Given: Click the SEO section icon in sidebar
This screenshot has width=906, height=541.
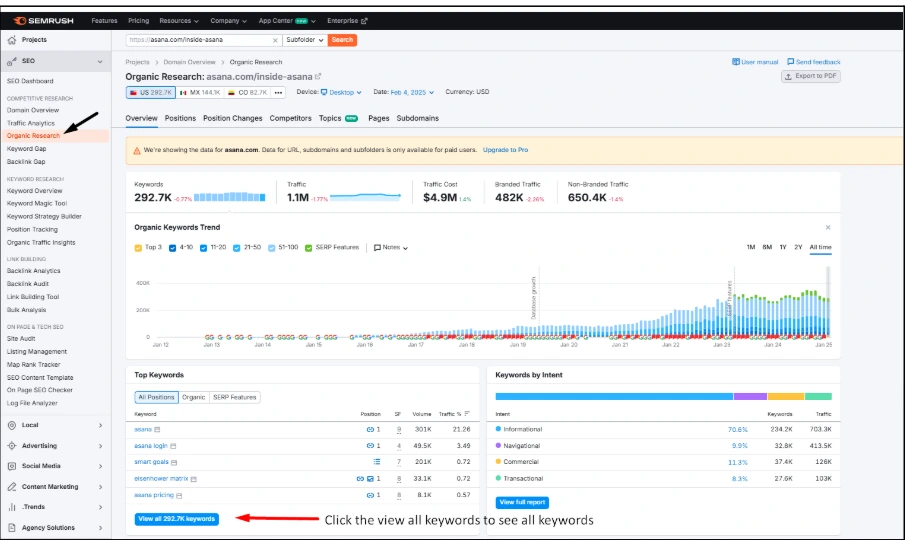Looking at the screenshot, I should point(12,61).
